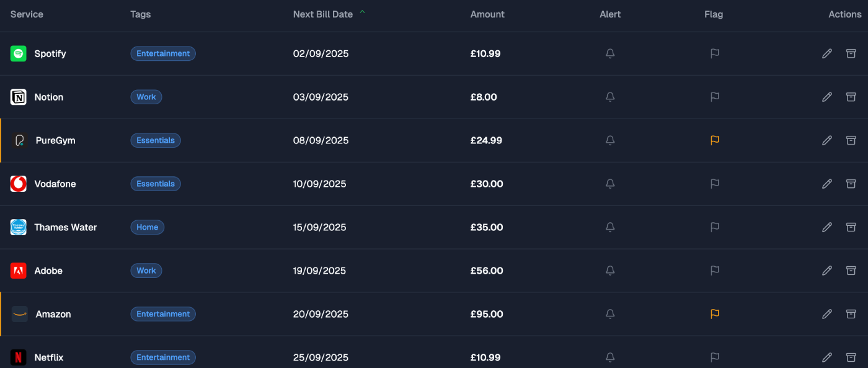Archive the Thames Water subscription
This screenshot has height=368, width=868.
pyautogui.click(x=851, y=227)
